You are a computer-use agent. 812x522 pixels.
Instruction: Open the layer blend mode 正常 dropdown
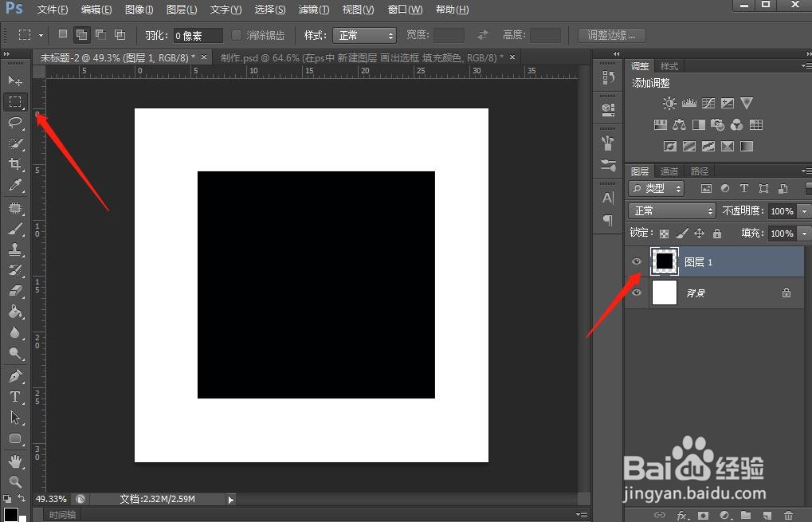click(x=673, y=210)
